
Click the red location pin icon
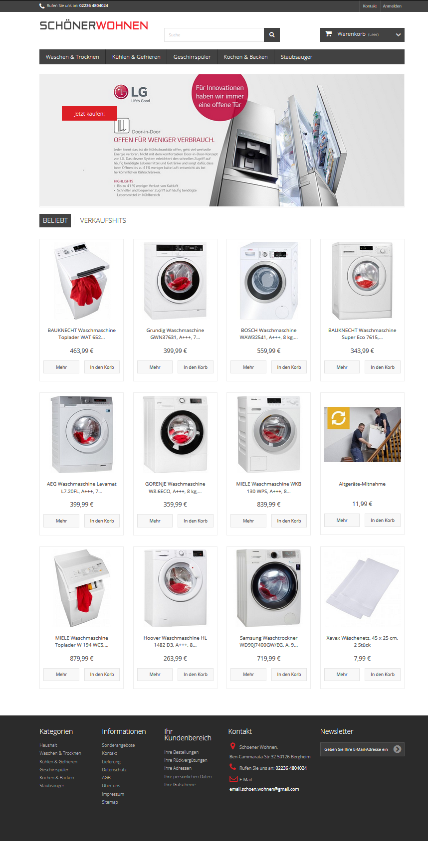click(x=232, y=746)
